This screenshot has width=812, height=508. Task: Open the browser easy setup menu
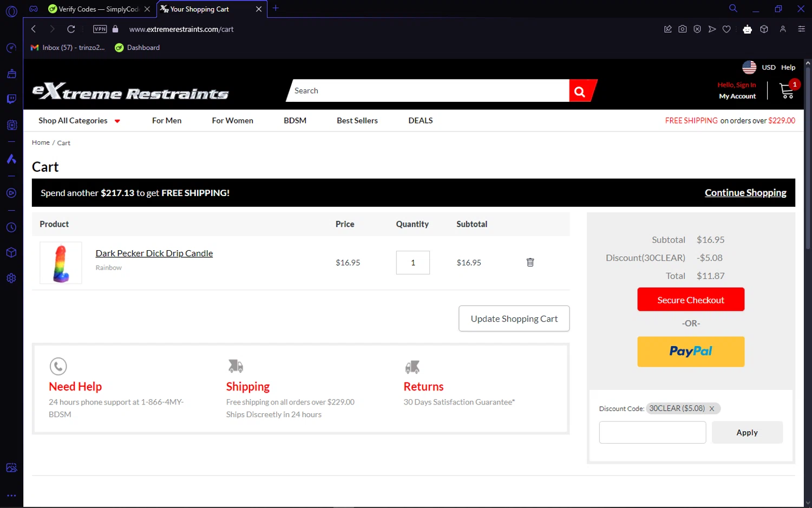click(x=801, y=29)
